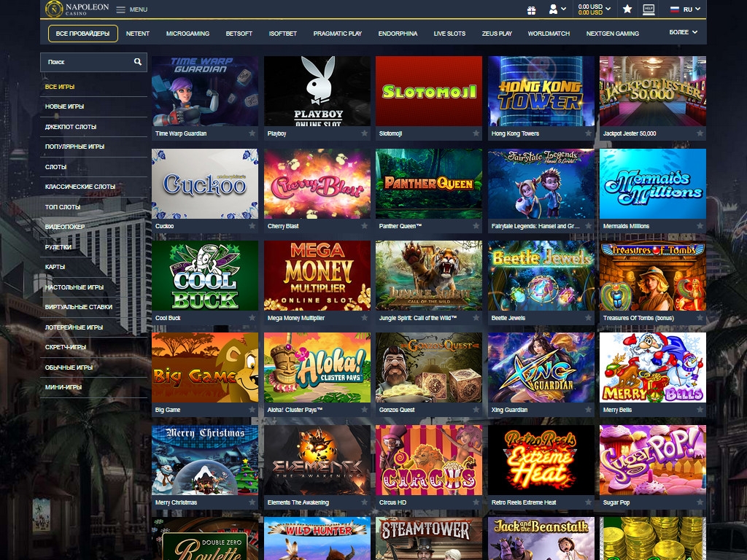747x560 pixels.
Task: Open ДЖЕКПОТ СЛОТЫ category
Action: [71, 127]
